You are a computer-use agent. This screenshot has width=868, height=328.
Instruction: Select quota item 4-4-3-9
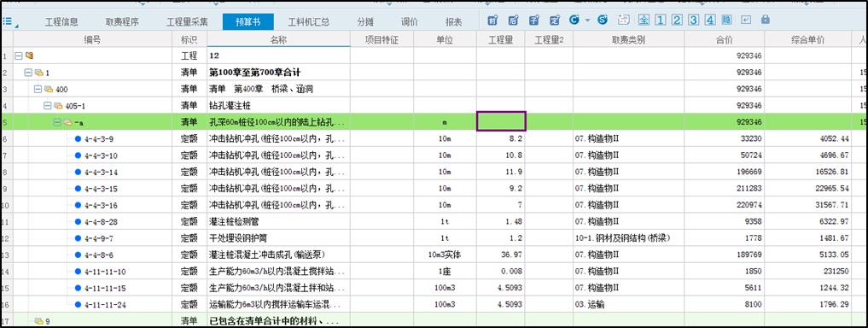coord(100,139)
